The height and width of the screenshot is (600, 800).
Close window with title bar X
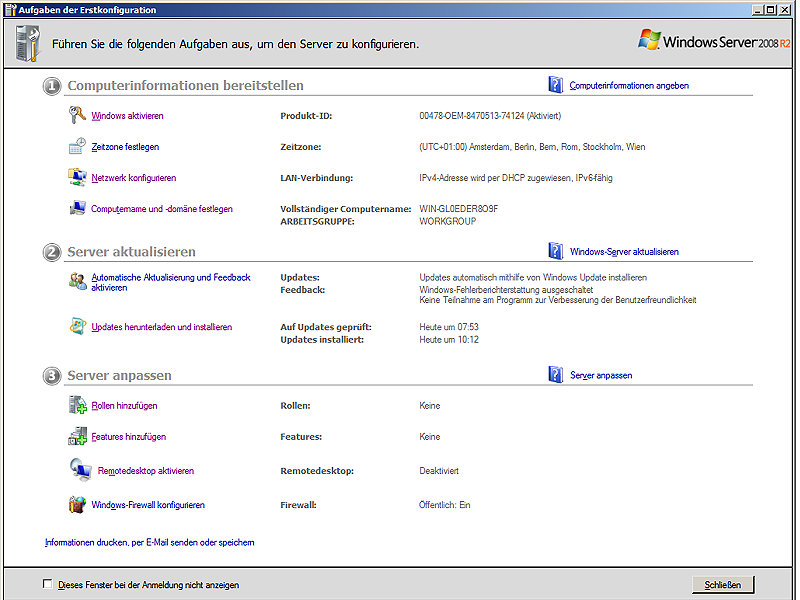785,10
